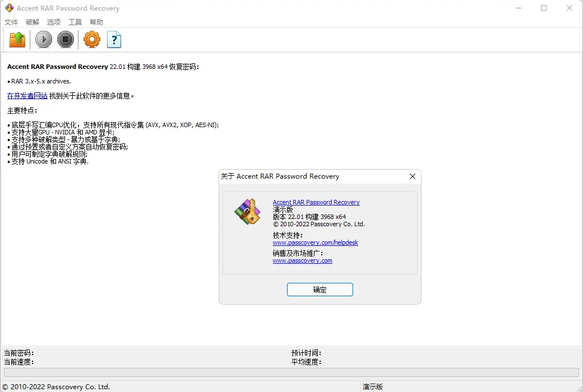583x392 pixels.
Task: Click the 支持 Unicode 和 ANSI 字典 line
Action: [48, 162]
